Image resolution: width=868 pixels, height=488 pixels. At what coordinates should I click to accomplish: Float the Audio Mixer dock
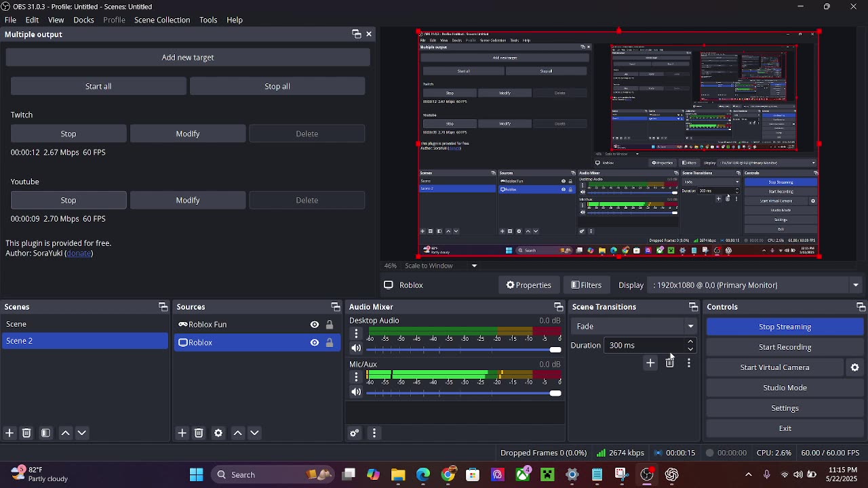(558, 307)
